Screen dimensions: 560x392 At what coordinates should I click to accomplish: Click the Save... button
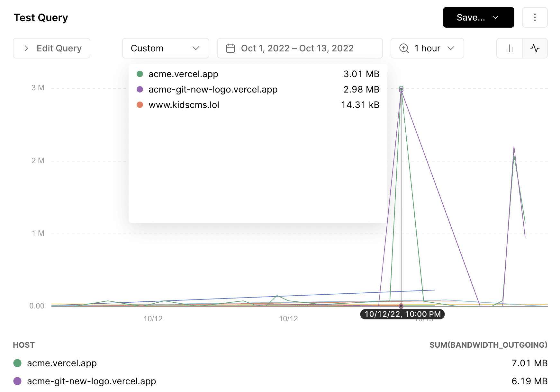(x=470, y=17)
